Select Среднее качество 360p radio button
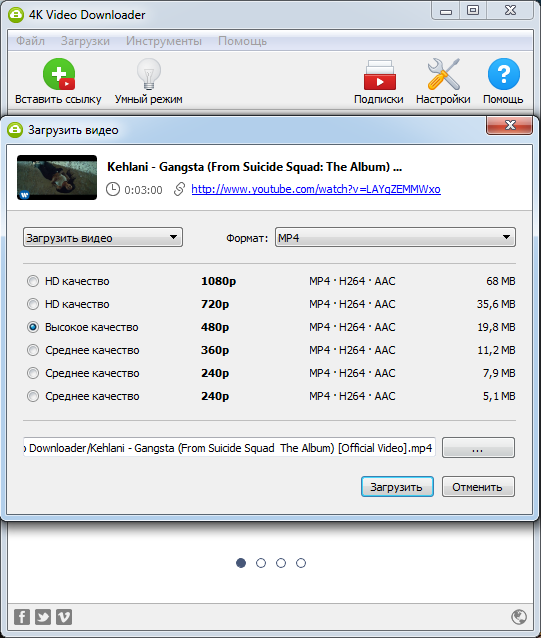The image size is (541, 638). 33,350
